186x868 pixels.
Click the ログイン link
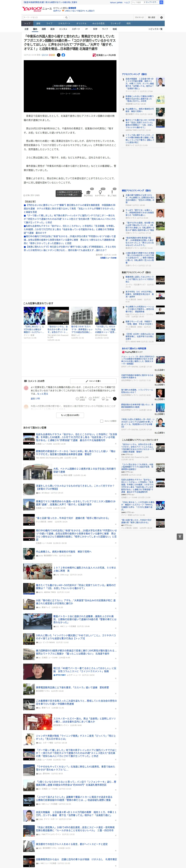57,11
